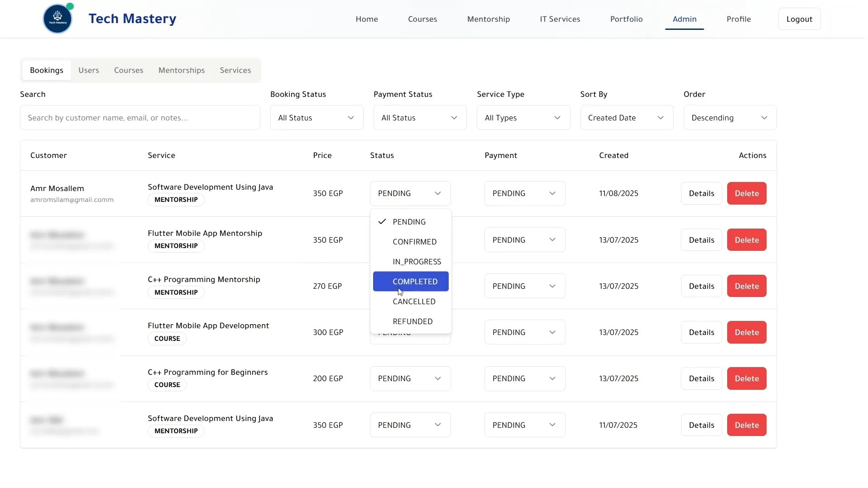Viewport: 868px width, 488px height.
Task: View Details of C++ Programming Mentorship booking
Action: (x=701, y=286)
